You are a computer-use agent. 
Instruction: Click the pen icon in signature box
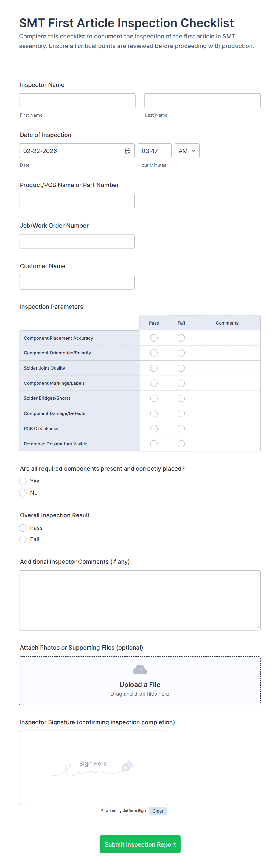127,766
